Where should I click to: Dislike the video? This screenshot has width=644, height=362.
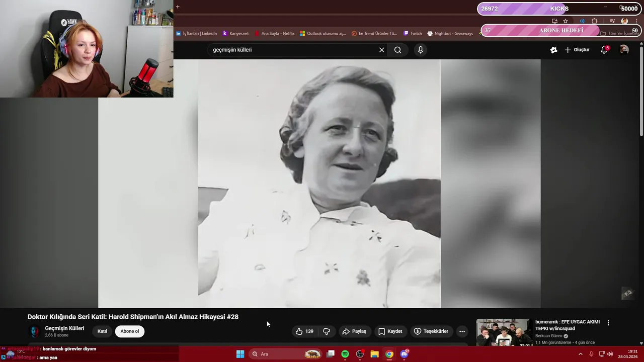pyautogui.click(x=327, y=331)
